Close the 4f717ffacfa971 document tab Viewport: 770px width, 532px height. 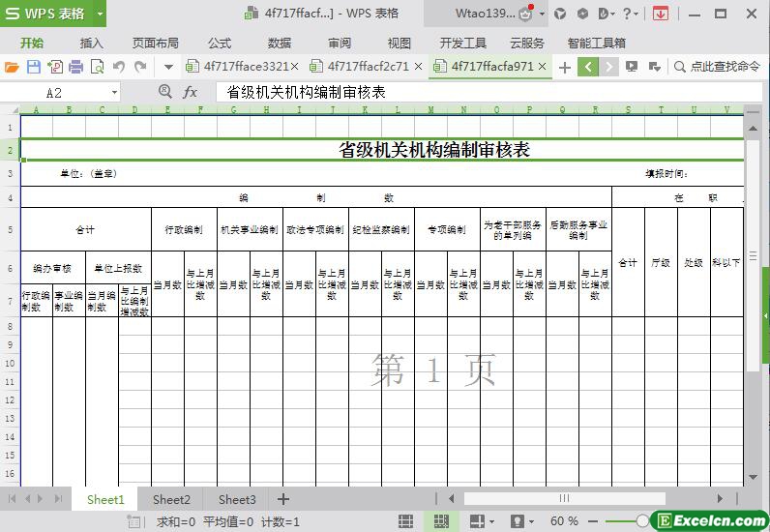[542, 67]
